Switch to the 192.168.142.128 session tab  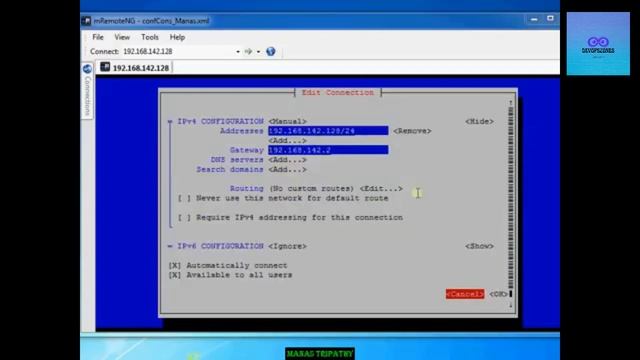[135, 67]
